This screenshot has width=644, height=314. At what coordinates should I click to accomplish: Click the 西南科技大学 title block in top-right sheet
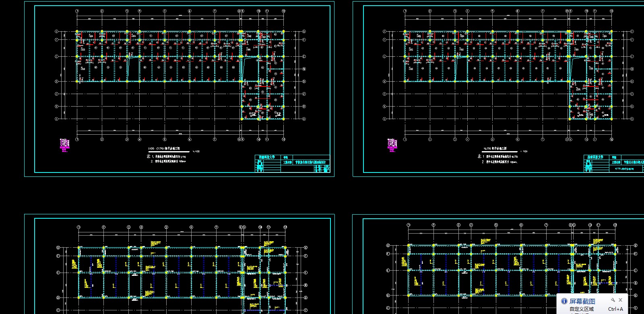tap(614, 164)
